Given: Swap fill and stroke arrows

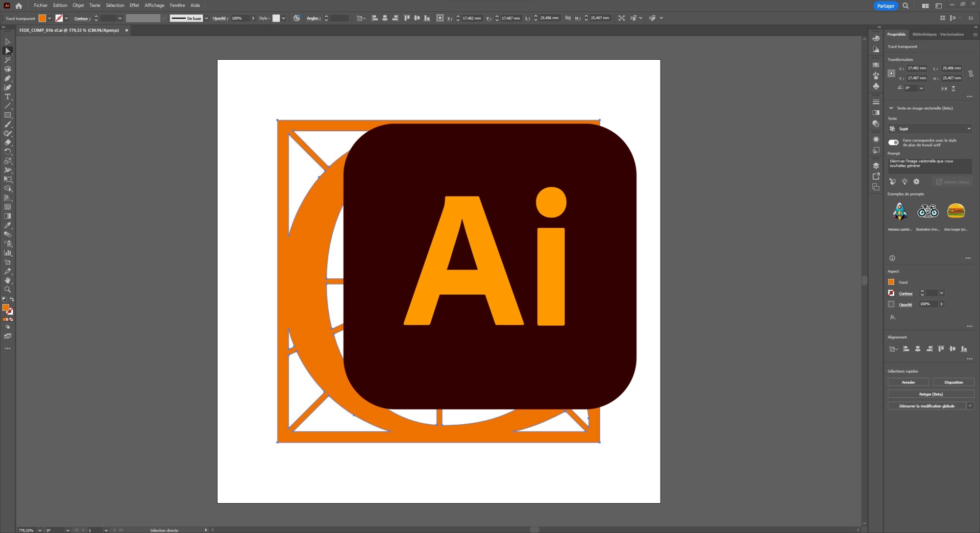Looking at the screenshot, I should (12, 299).
